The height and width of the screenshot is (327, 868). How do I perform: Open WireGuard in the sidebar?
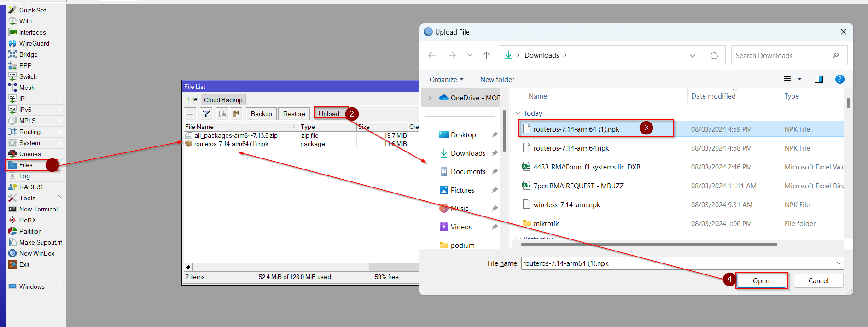[34, 43]
